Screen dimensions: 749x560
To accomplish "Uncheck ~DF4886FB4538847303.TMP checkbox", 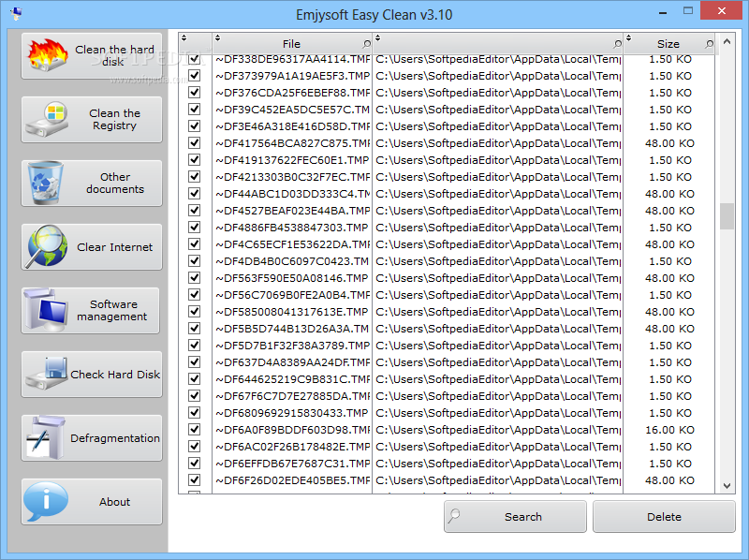I will click(x=195, y=227).
